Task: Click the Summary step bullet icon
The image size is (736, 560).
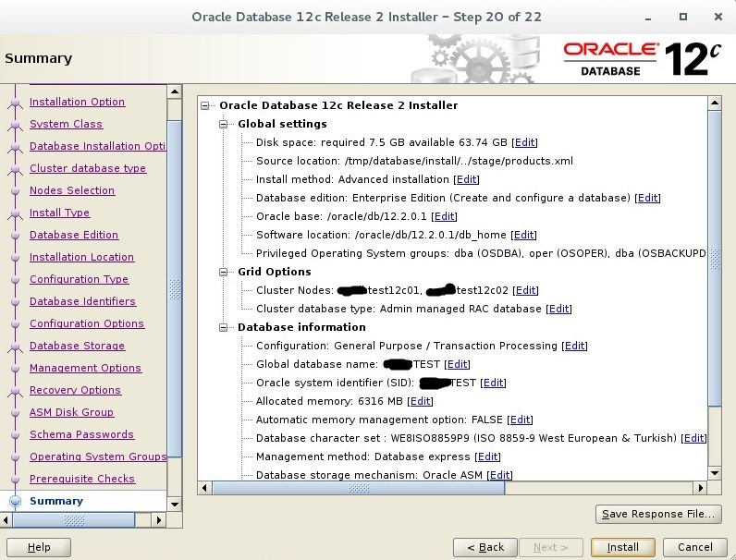Action: pos(15,502)
